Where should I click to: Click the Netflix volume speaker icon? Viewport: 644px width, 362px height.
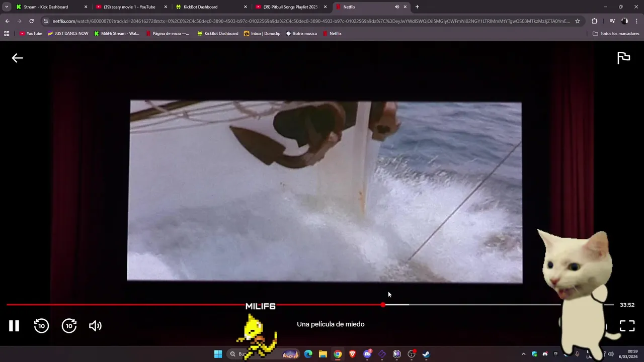tap(95, 326)
